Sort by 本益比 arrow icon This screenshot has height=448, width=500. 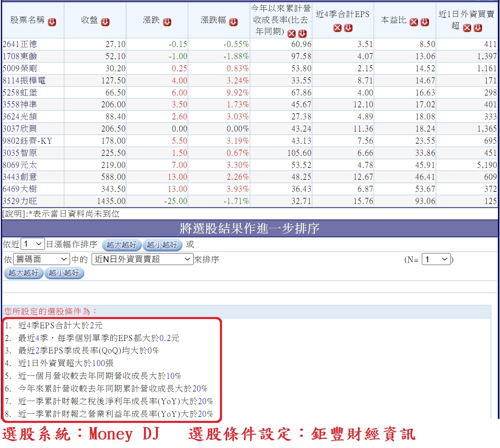tap(425, 22)
